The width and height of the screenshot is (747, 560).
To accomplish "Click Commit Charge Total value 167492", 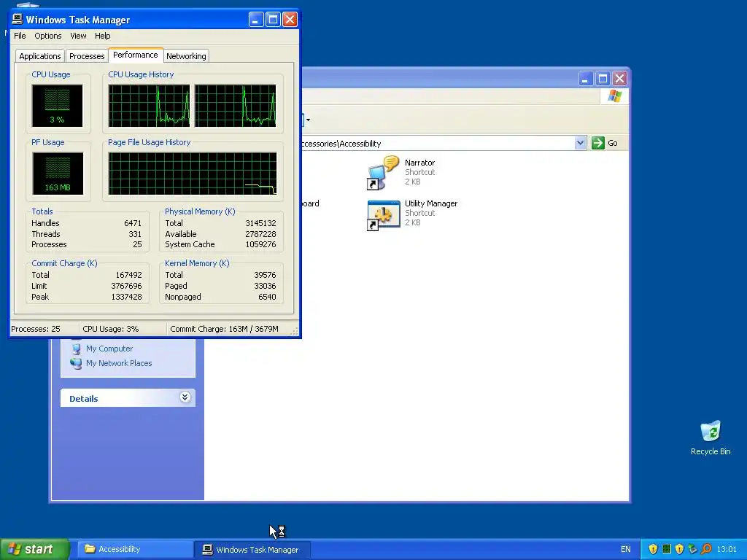I will (128, 275).
